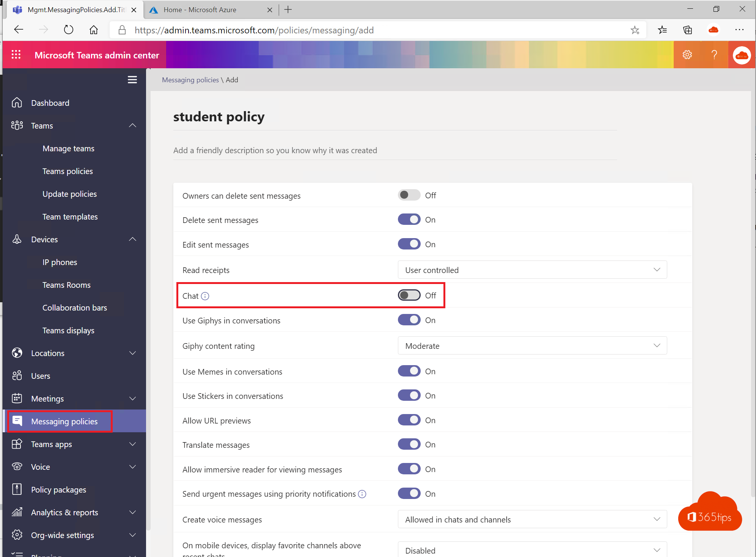Open the admin center settings gear
The width and height of the screenshot is (756, 557).
tap(688, 55)
